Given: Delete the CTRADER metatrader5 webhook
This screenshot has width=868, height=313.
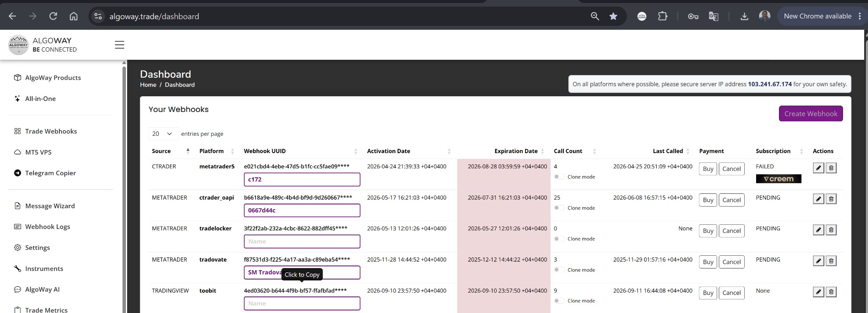Looking at the screenshot, I should tap(831, 168).
